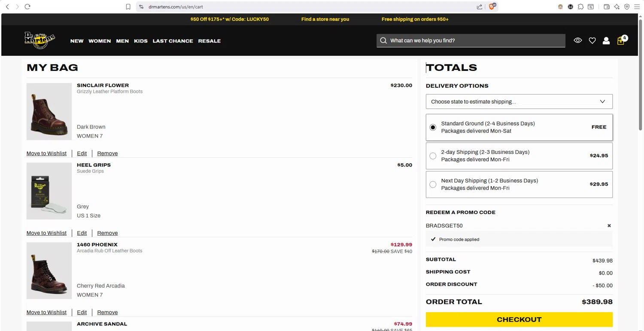This screenshot has height=331, width=644.
Task: Open the Leo AI sparkle icon
Action: [x=617, y=7]
